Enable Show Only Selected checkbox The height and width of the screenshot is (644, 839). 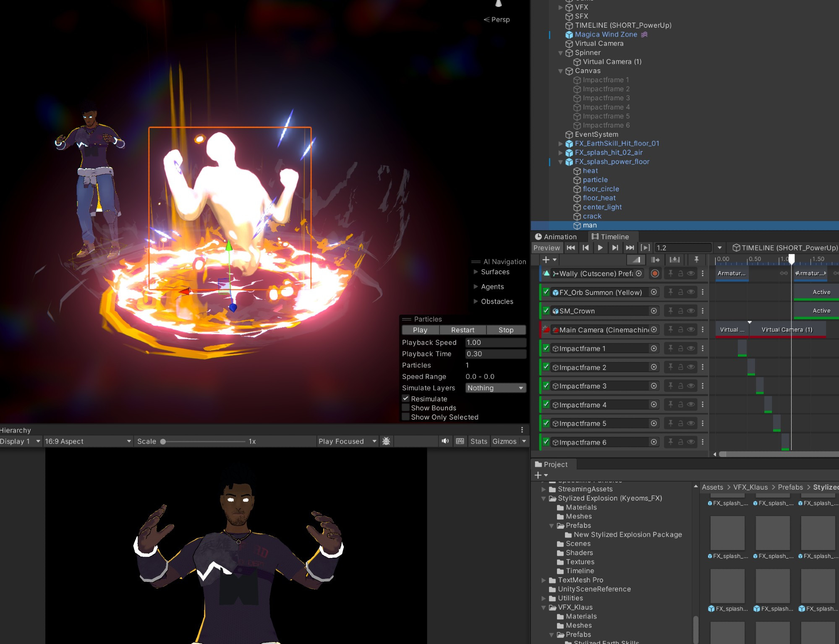[x=406, y=417]
